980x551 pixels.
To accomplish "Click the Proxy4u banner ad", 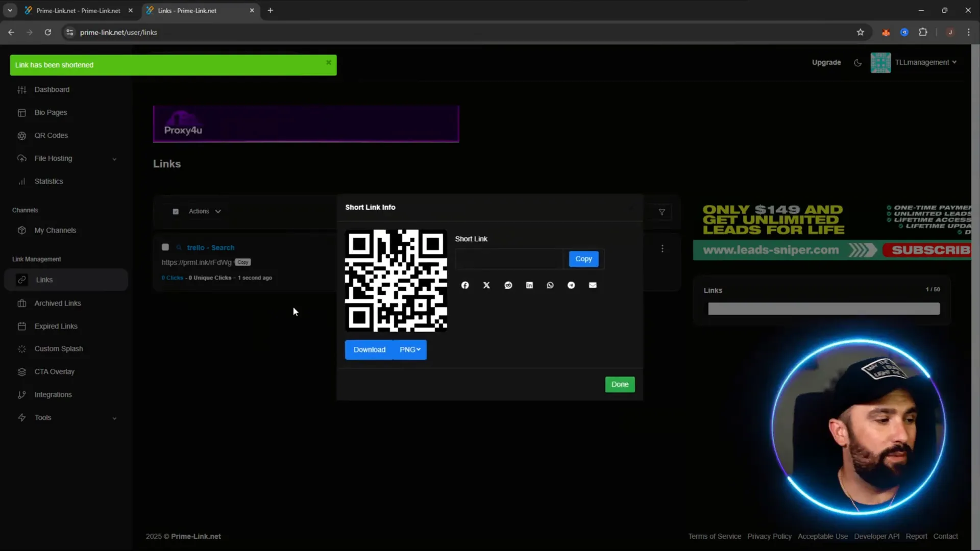I will pos(306,124).
